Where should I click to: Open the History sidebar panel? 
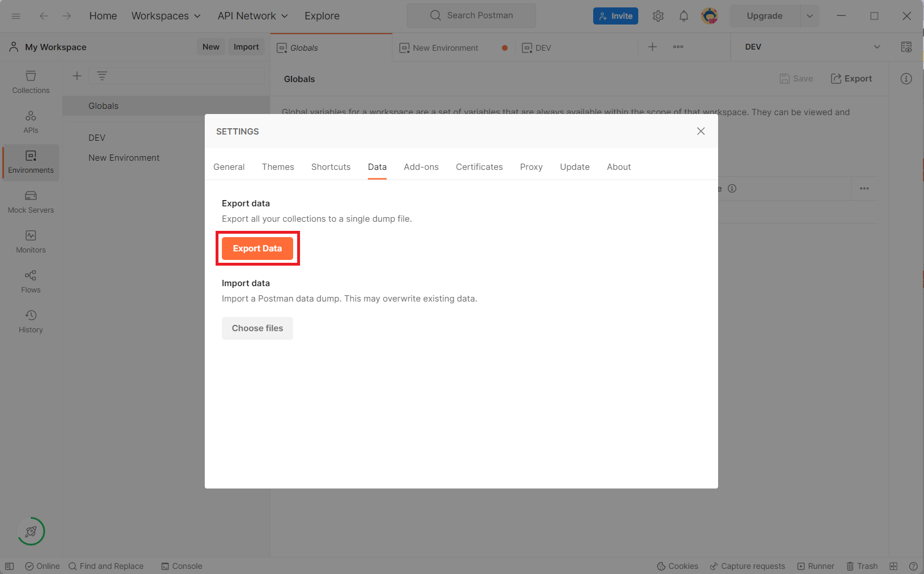(31, 322)
